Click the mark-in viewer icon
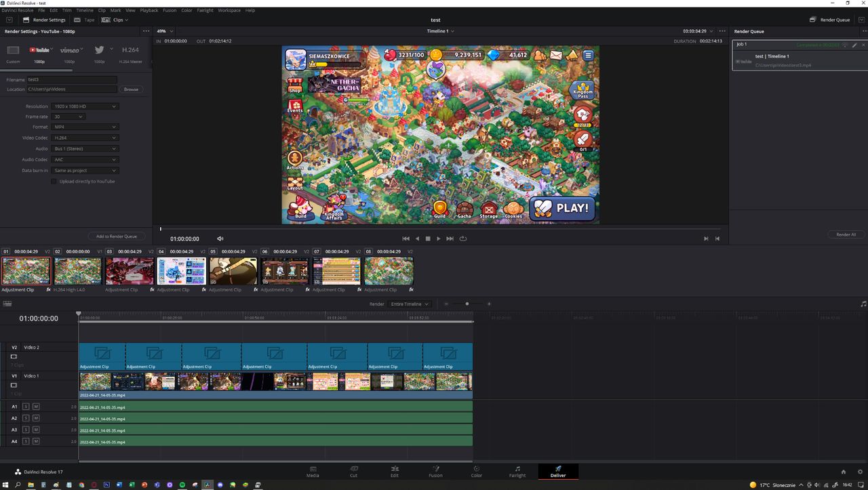Image resolution: width=868 pixels, height=490 pixels. [x=706, y=239]
